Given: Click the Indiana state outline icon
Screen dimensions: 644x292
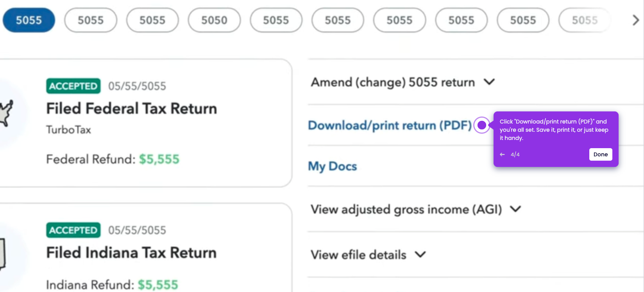Looking at the screenshot, I should (x=3, y=254).
